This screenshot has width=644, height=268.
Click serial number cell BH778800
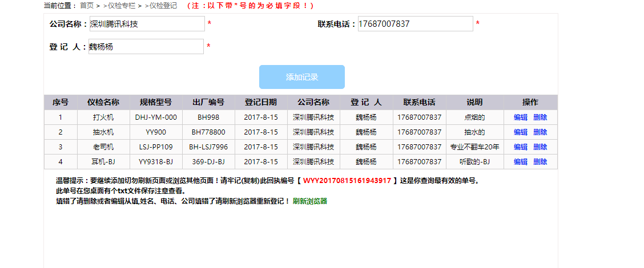pyautogui.click(x=208, y=132)
